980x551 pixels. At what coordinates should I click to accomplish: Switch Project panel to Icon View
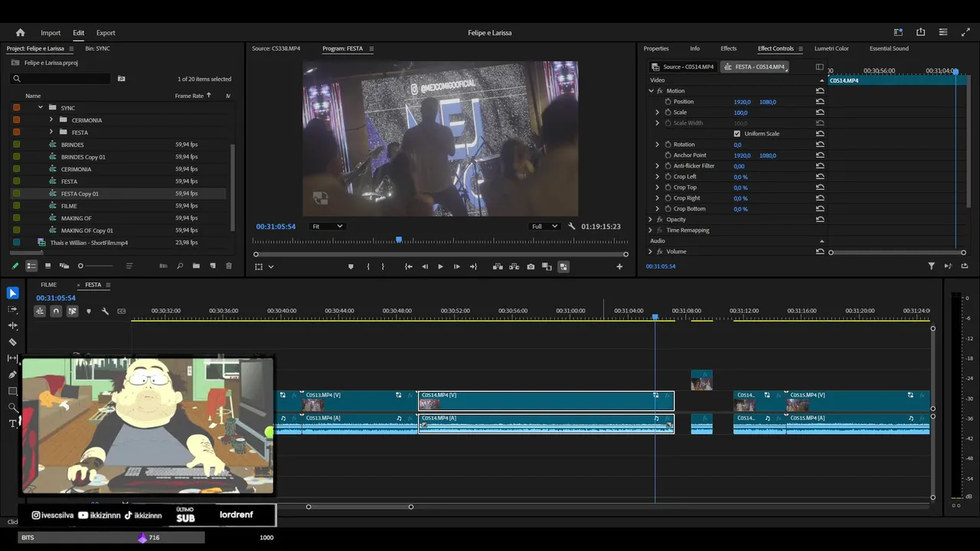[47, 266]
